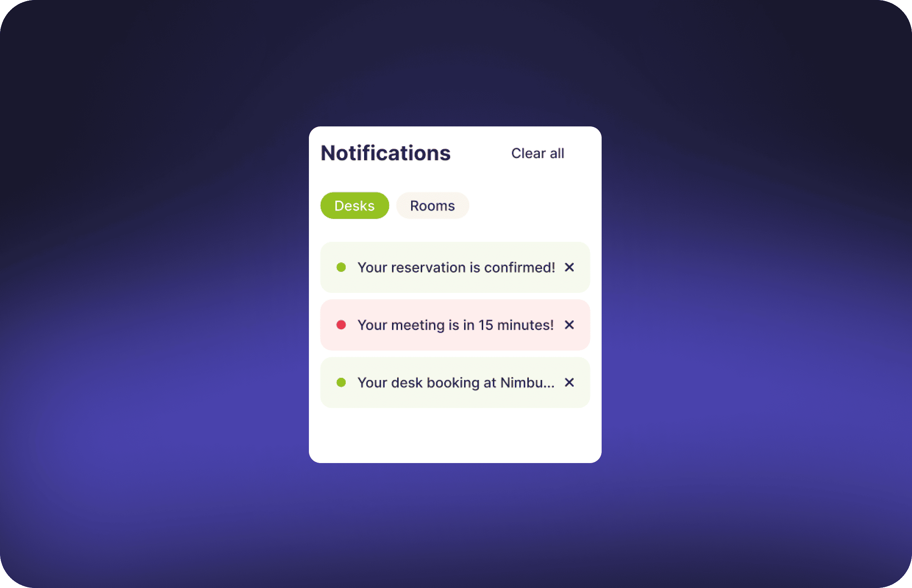This screenshot has width=912, height=588.
Task: Click green status dot beside reservation confirmed
Action: click(x=341, y=267)
